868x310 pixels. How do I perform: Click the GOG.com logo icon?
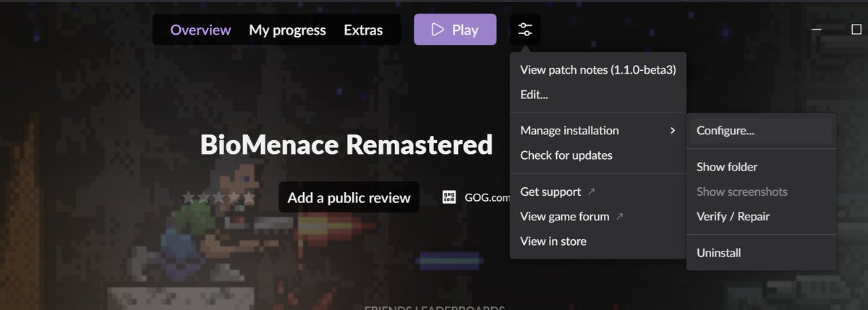click(x=449, y=197)
